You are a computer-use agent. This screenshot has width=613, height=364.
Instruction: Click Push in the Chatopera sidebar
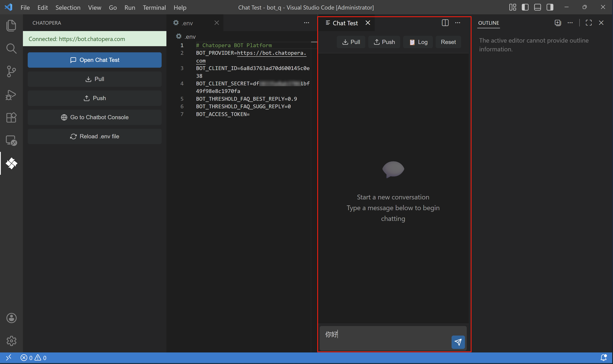pyautogui.click(x=94, y=98)
